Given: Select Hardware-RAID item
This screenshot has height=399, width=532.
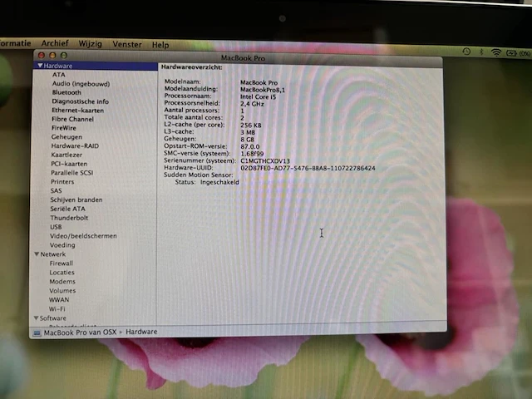Looking at the screenshot, I should point(75,146).
